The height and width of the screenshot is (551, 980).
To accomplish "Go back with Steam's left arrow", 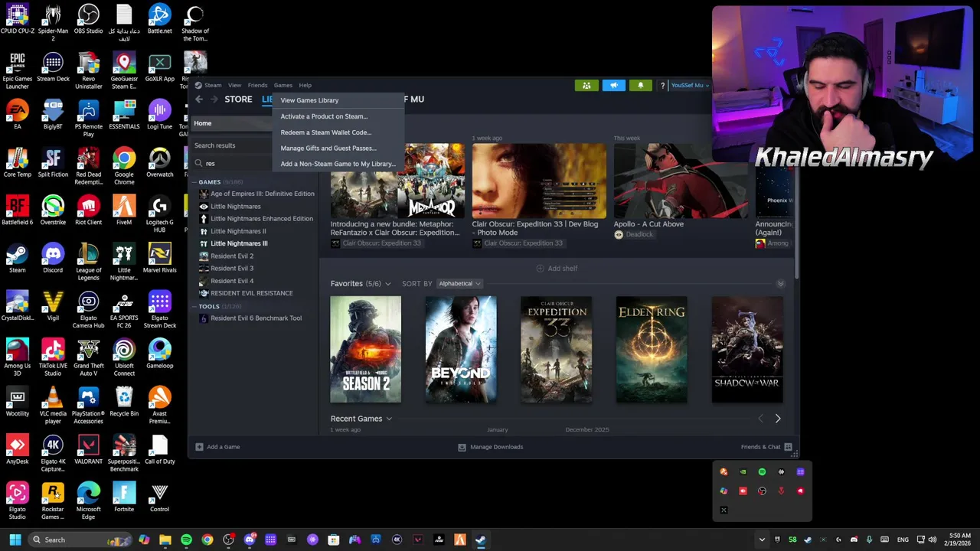I will click(x=199, y=99).
